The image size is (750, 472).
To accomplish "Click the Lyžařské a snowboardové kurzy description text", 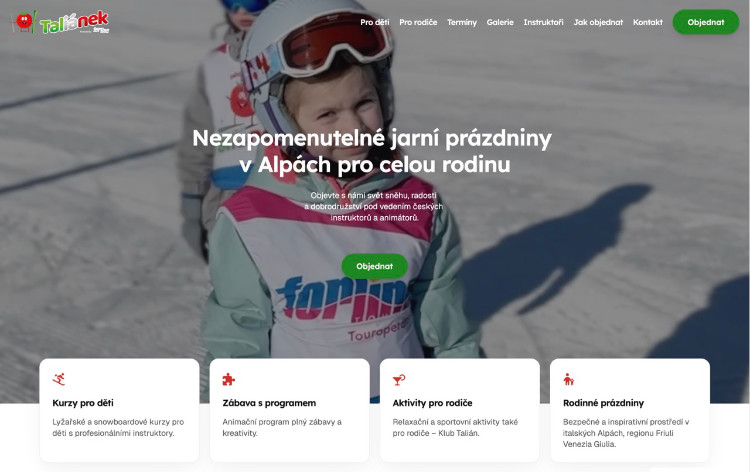I will (x=118, y=428).
